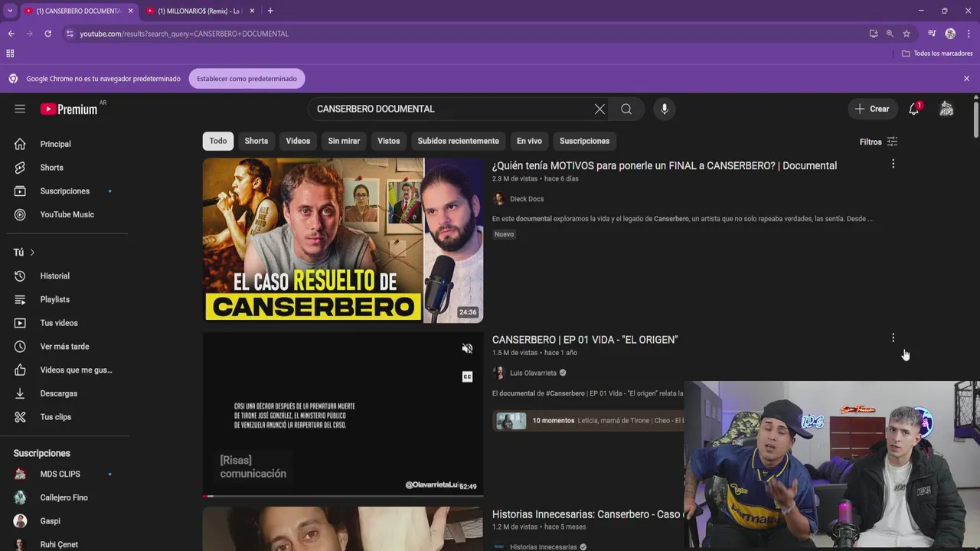The height and width of the screenshot is (551, 980).
Task: Close the MILLONARIOS Remix tab
Action: [252, 11]
